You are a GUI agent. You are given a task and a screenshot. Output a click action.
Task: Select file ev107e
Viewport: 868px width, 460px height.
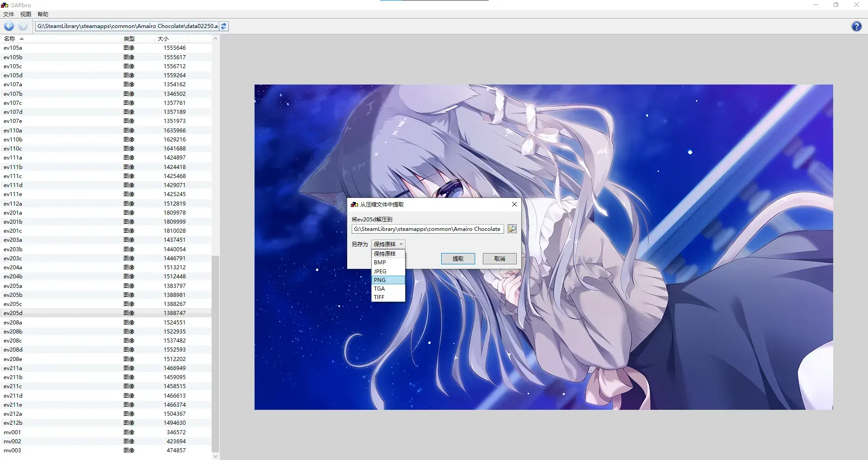coord(106,121)
